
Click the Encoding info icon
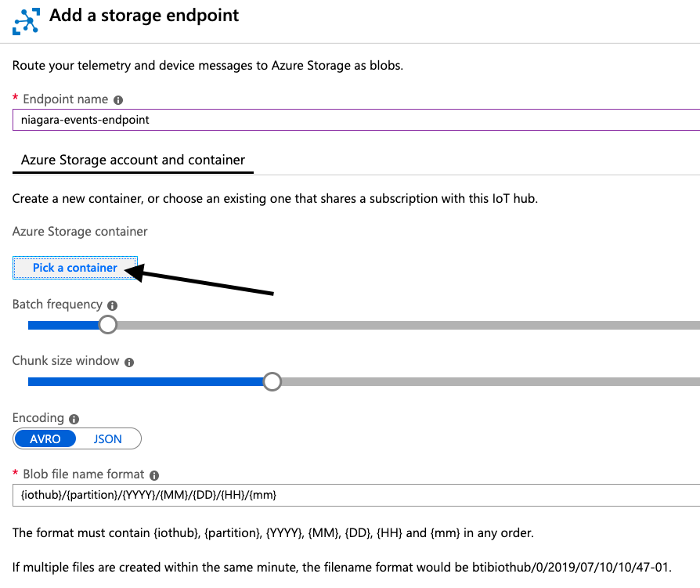(x=74, y=418)
